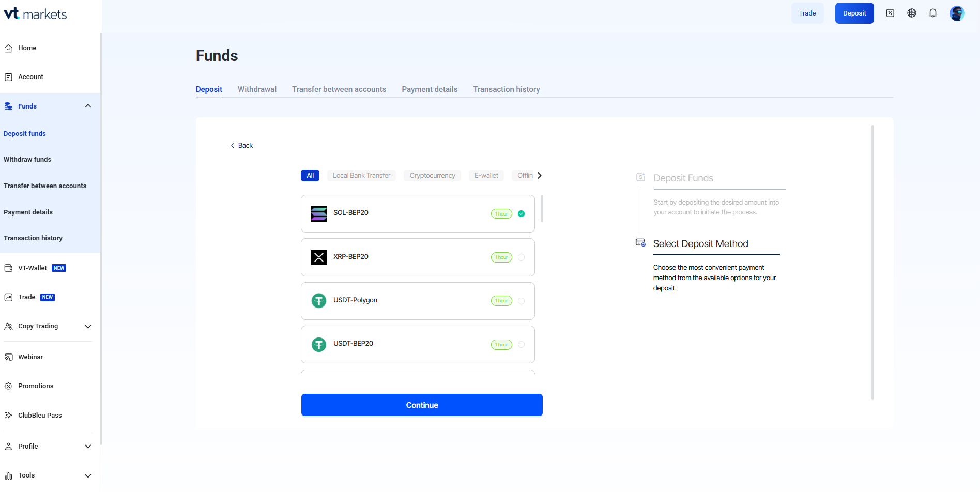Open sidebar Transaction history link

click(x=33, y=238)
